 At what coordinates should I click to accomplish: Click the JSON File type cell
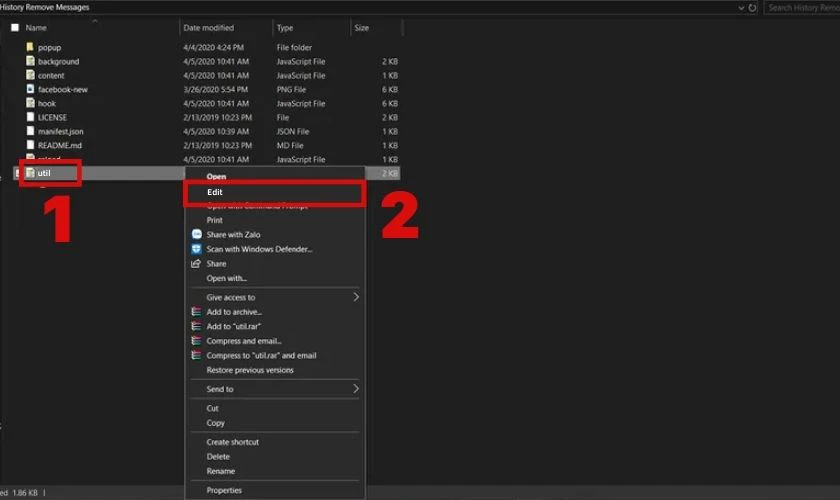point(292,131)
